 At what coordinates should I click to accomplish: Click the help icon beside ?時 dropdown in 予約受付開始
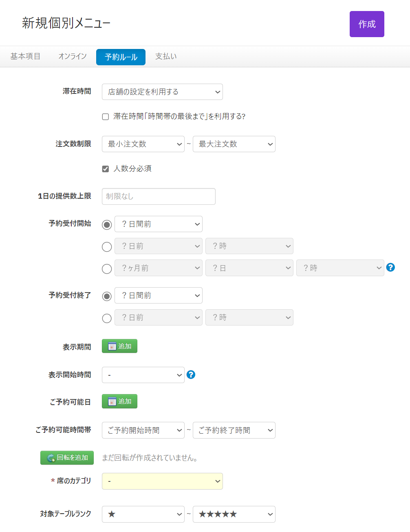(x=390, y=267)
